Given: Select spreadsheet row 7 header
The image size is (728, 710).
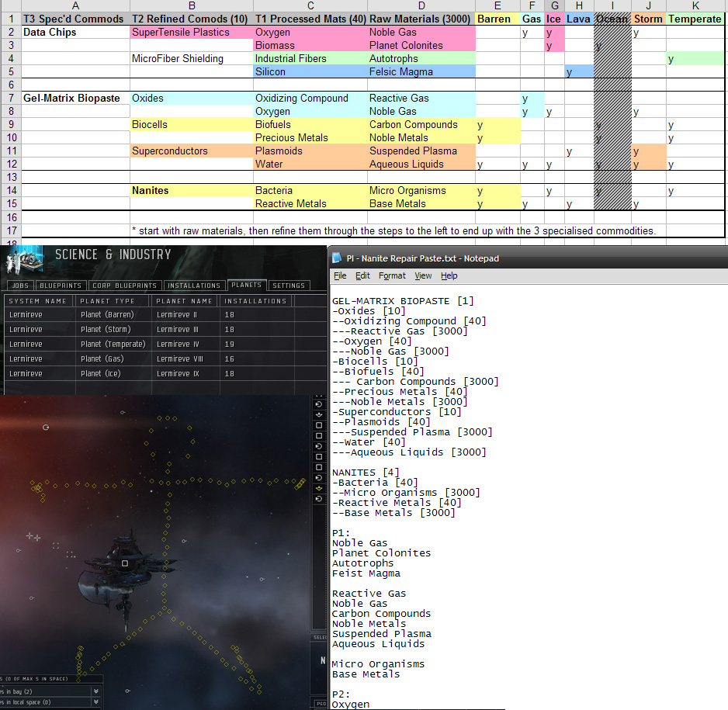Looking at the screenshot, I should point(11,99).
